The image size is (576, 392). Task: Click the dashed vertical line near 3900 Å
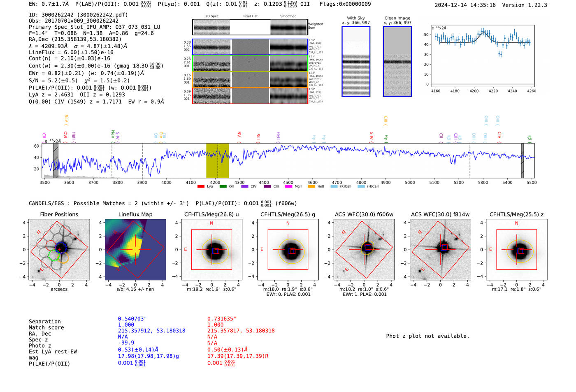(142, 160)
